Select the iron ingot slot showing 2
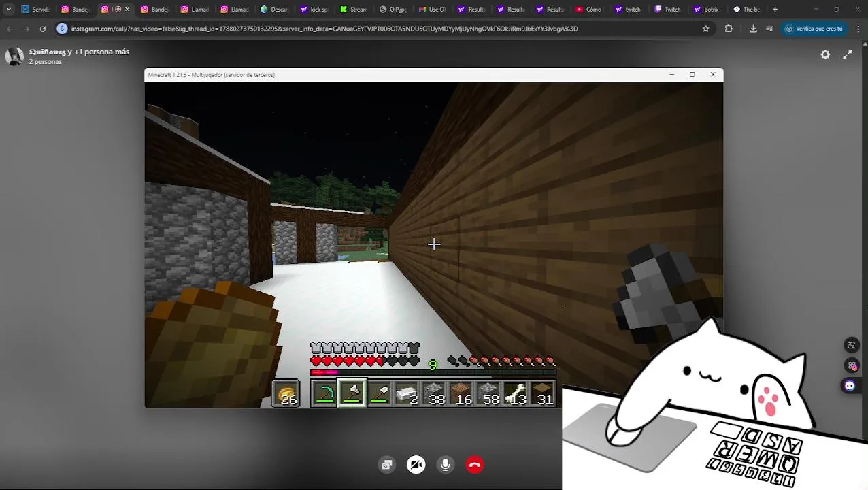Viewport: 868px width, 490px height. [406, 394]
